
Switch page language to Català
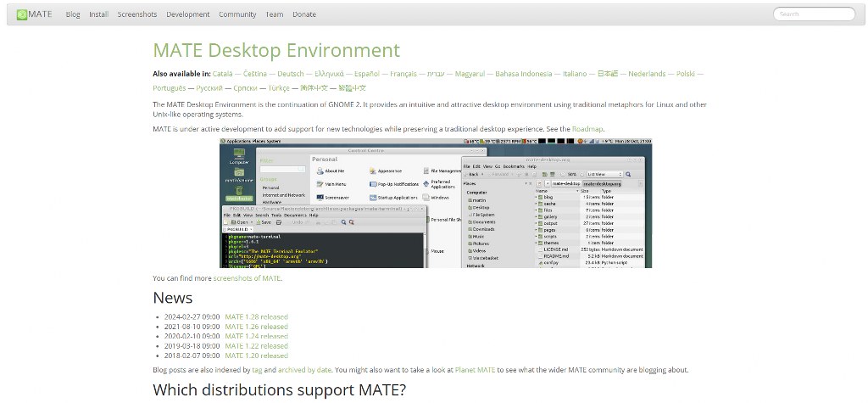(223, 74)
